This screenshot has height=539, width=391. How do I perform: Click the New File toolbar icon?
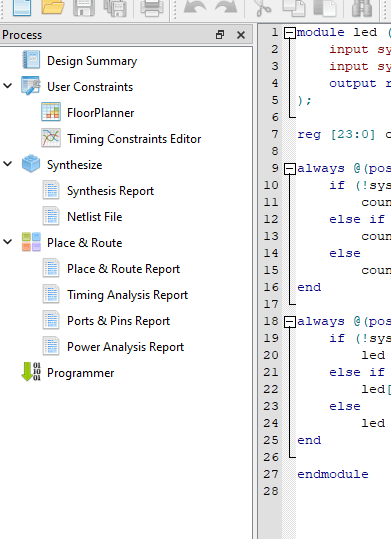click(x=22, y=8)
